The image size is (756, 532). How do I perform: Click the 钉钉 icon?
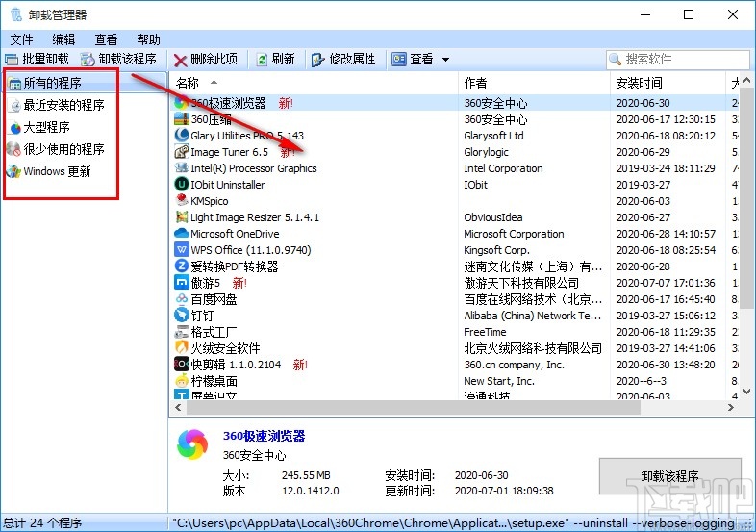click(x=182, y=316)
